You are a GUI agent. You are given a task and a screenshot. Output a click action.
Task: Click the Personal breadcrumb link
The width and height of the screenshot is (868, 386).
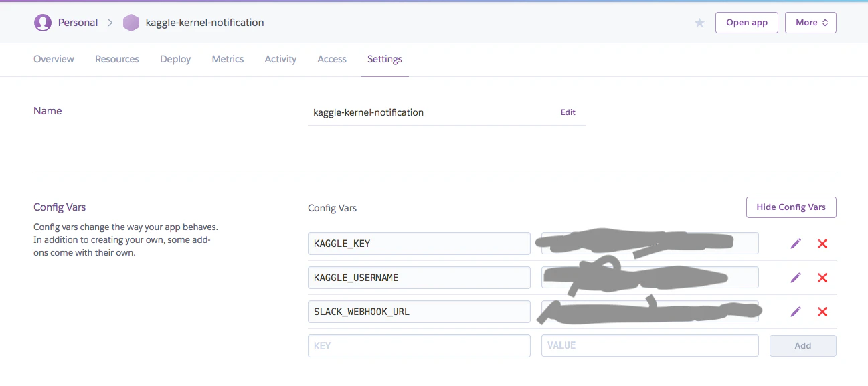point(78,23)
